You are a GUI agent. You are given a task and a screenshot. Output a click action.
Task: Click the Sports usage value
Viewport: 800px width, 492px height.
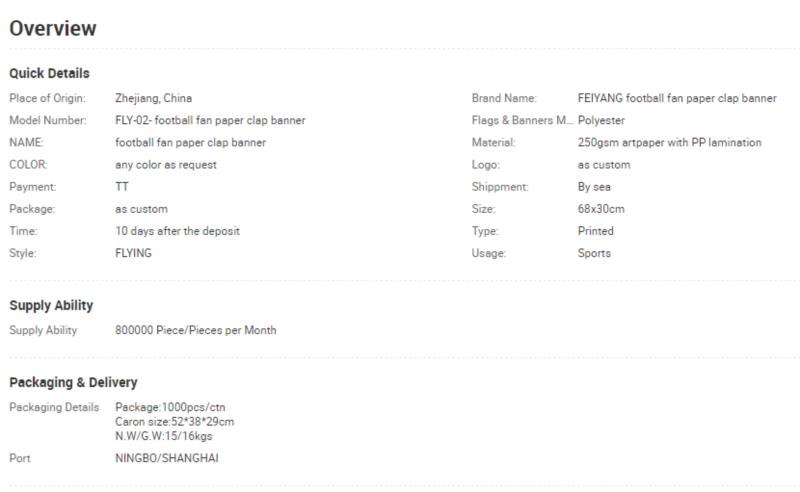[x=594, y=253]
